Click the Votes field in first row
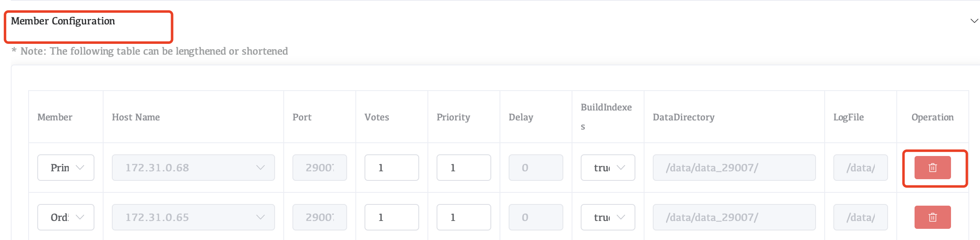This screenshot has height=240, width=980. (x=391, y=168)
